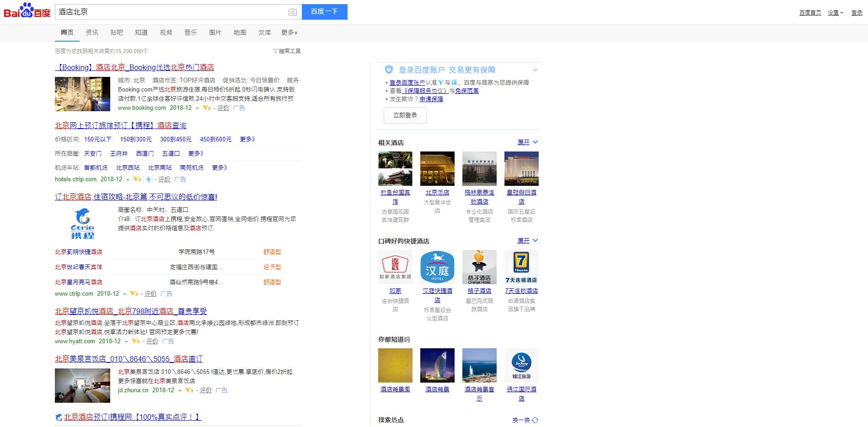Click the 立即登录 button
Screen dimensions: 868x427
click(x=405, y=115)
